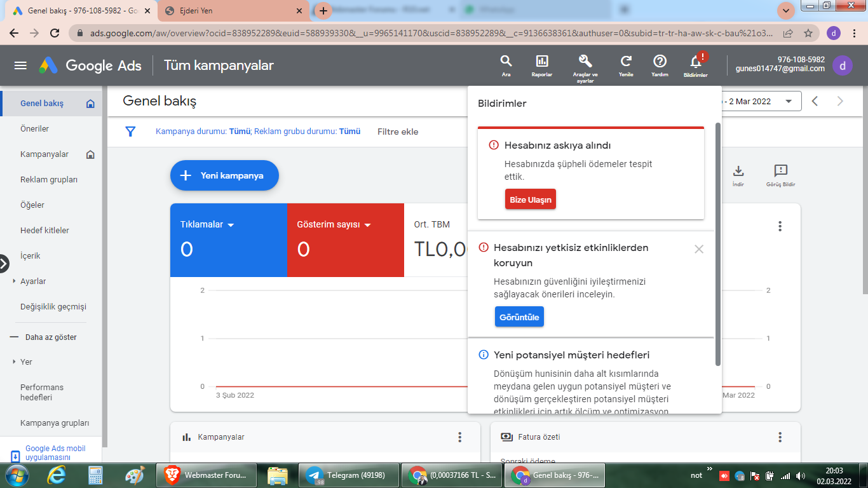Open Raporlar reports icon

pos(542,65)
